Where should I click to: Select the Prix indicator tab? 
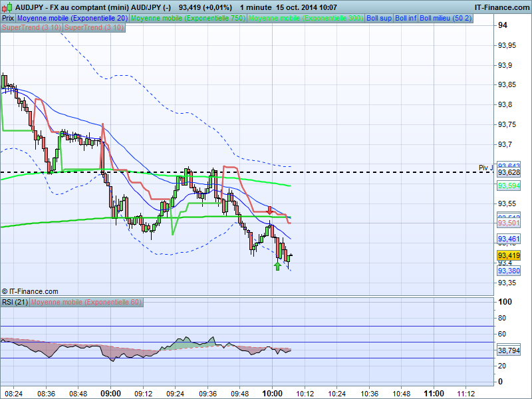click(x=8, y=19)
